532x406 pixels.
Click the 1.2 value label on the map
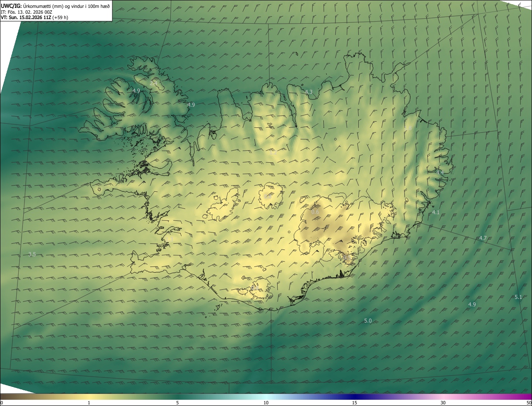point(273,153)
